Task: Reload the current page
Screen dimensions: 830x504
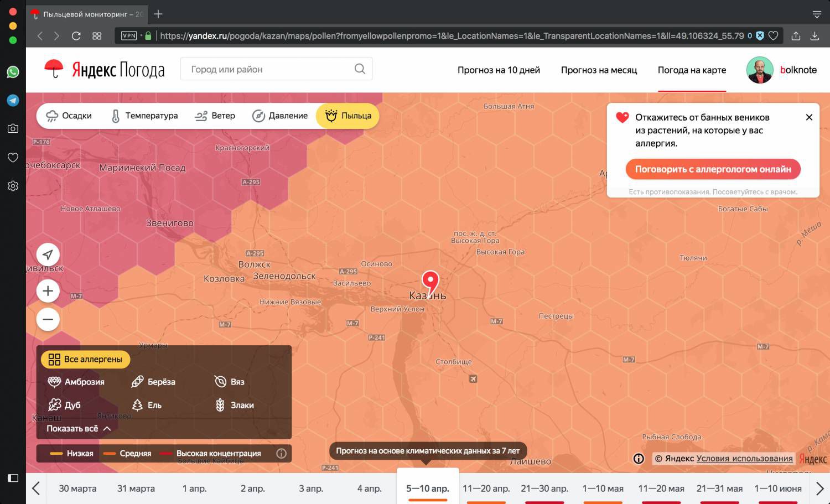Action: click(76, 36)
